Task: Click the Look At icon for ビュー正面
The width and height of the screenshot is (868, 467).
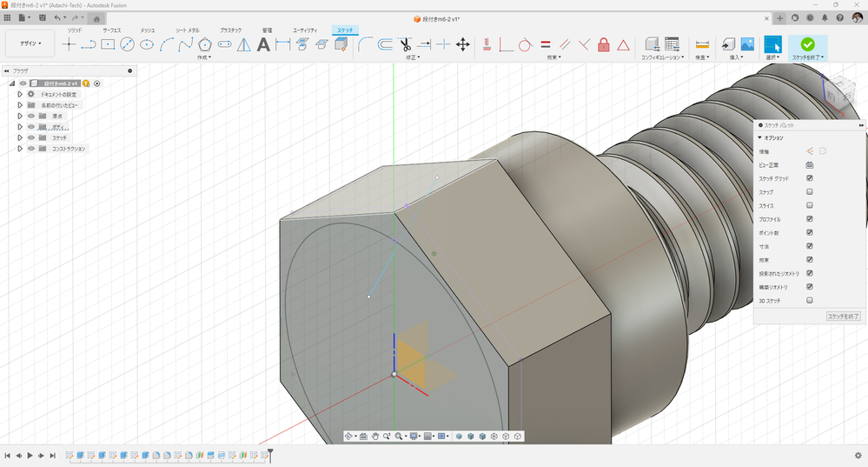Action: tap(809, 165)
